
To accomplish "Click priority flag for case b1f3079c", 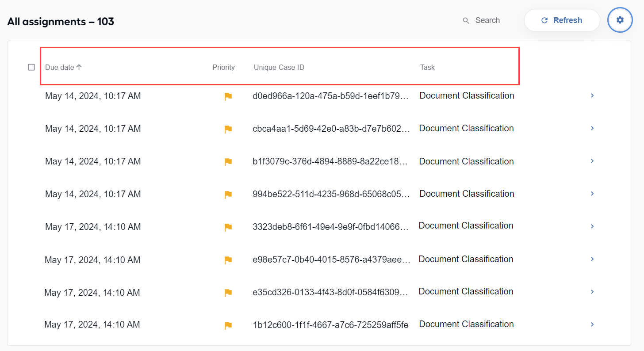I will 228,162.
